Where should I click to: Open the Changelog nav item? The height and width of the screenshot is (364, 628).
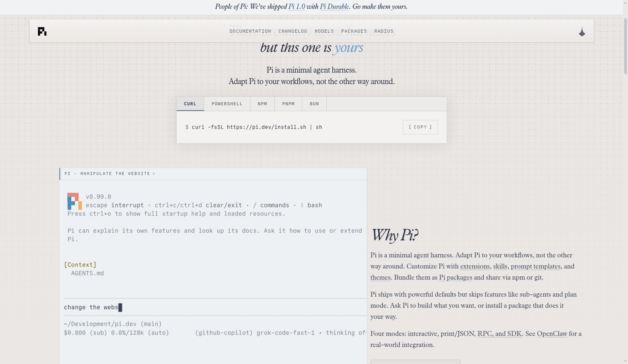tap(293, 31)
